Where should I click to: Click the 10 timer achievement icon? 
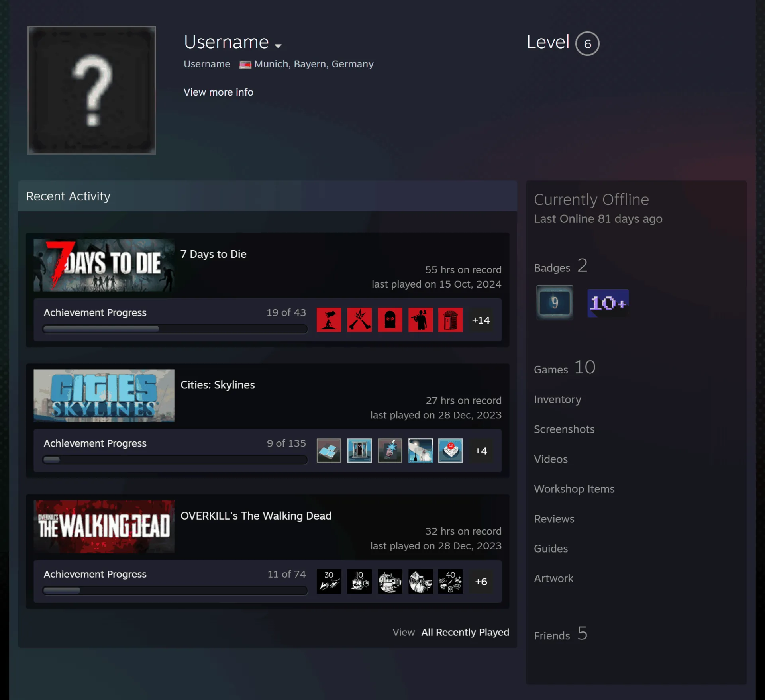click(x=359, y=581)
